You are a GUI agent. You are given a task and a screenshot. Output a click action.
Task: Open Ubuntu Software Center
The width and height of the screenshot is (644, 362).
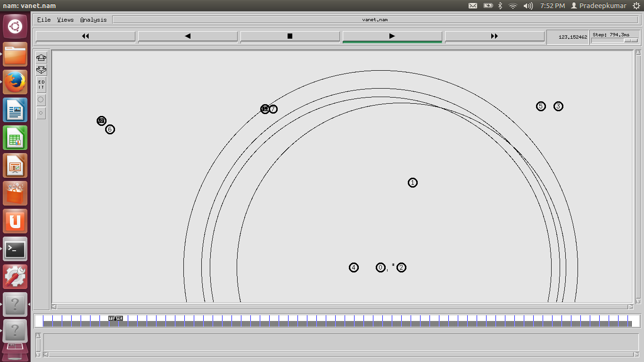[15, 193]
